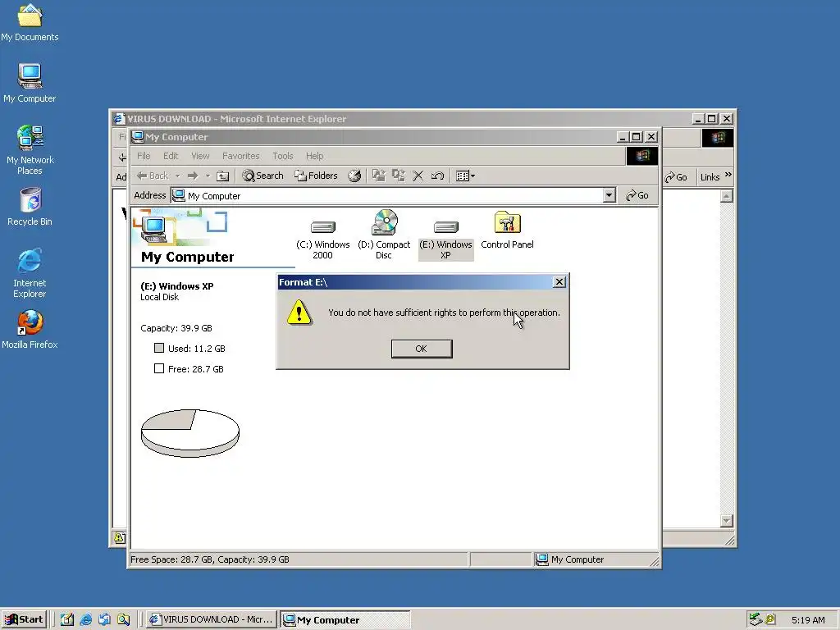Click the Windows logo throbber in My Computer
This screenshot has height=630, width=840.
[641, 156]
